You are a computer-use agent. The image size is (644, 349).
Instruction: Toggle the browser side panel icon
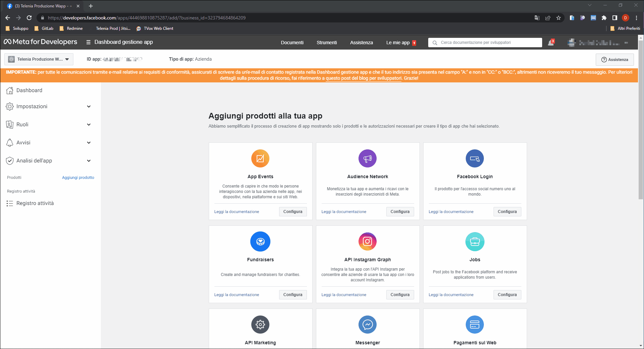[615, 18]
